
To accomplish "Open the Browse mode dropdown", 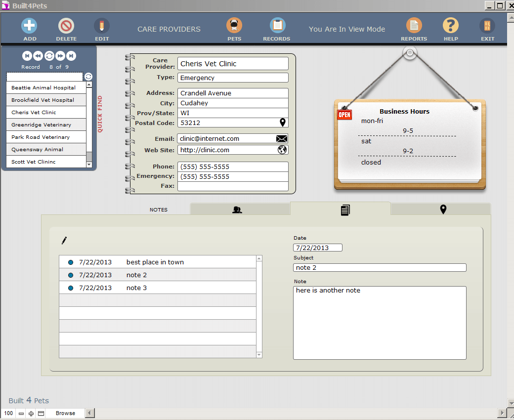I will pyautogui.click(x=65, y=413).
